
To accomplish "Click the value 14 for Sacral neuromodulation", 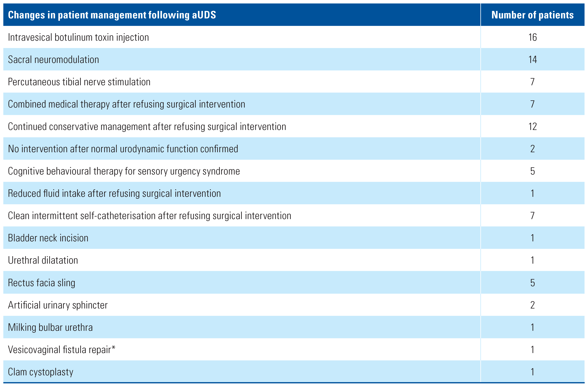I will point(532,60).
